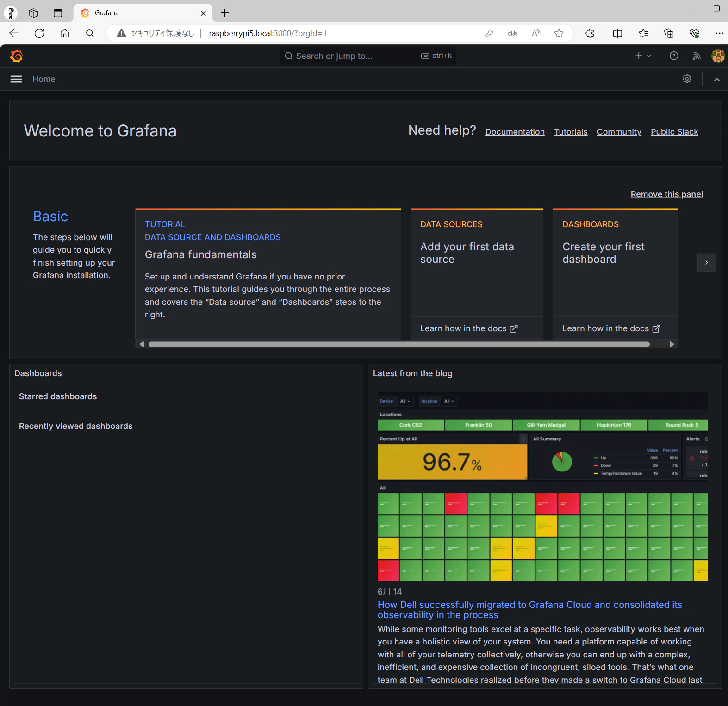Image resolution: width=728 pixels, height=706 pixels.
Task: Open the Tutorials link
Action: [571, 132]
